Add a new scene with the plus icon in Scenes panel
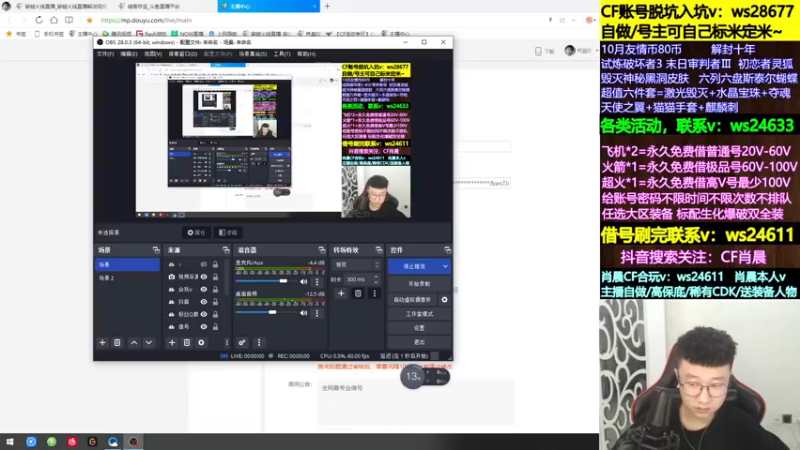 [102, 343]
